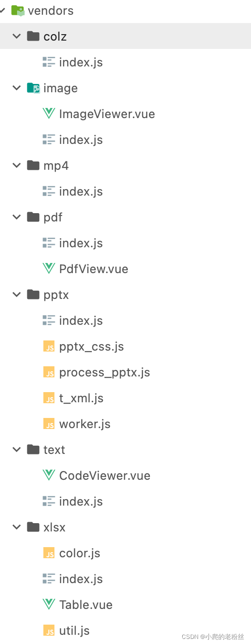
Task: Click the JS icon beside color.js
Action: tap(49, 553)
